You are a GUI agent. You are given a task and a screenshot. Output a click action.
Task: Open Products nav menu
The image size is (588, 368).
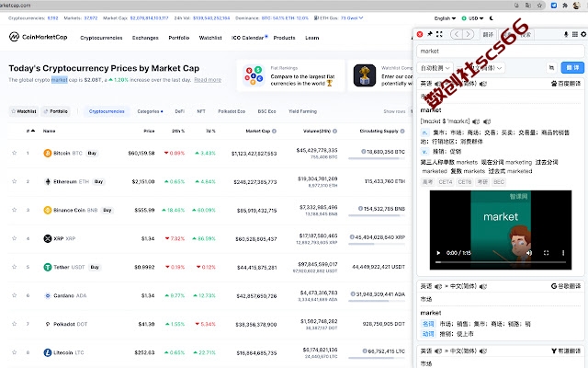click(284, 38)
